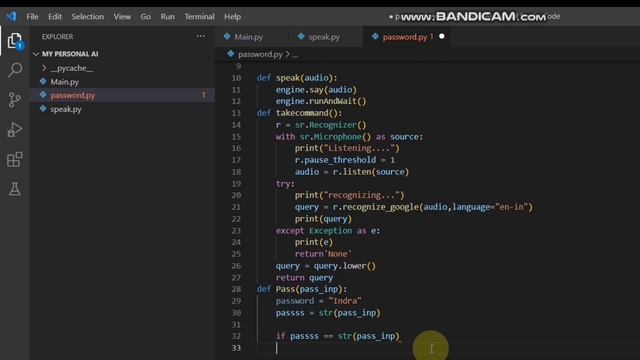640x360 pixels.
Task: Click 'r = sr.Recognizer()' code line
Action: [321, 125]
